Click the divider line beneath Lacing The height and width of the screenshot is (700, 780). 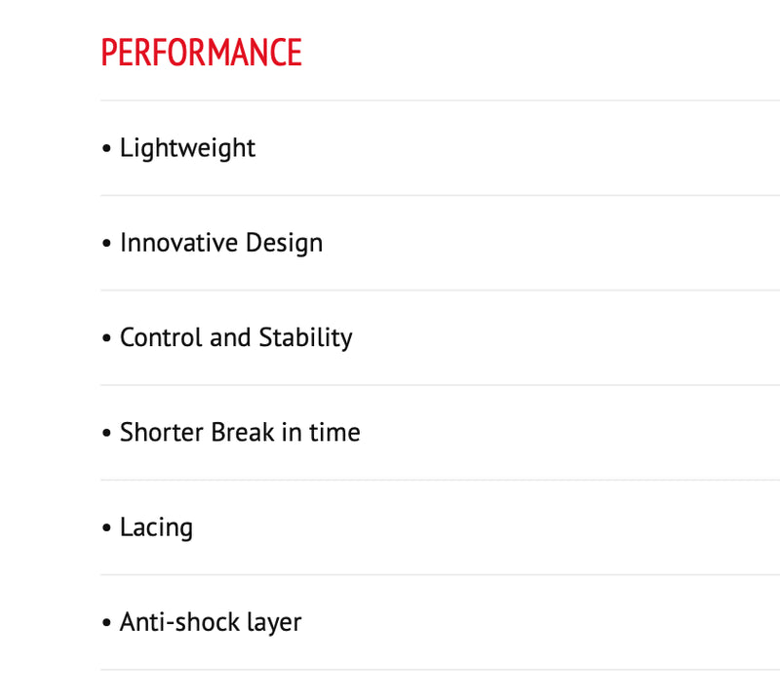[439, 574]
